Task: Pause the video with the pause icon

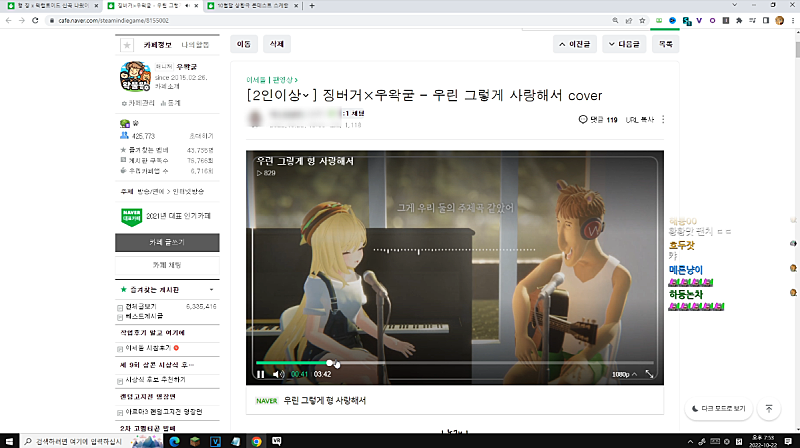Action: click(261, 374)
